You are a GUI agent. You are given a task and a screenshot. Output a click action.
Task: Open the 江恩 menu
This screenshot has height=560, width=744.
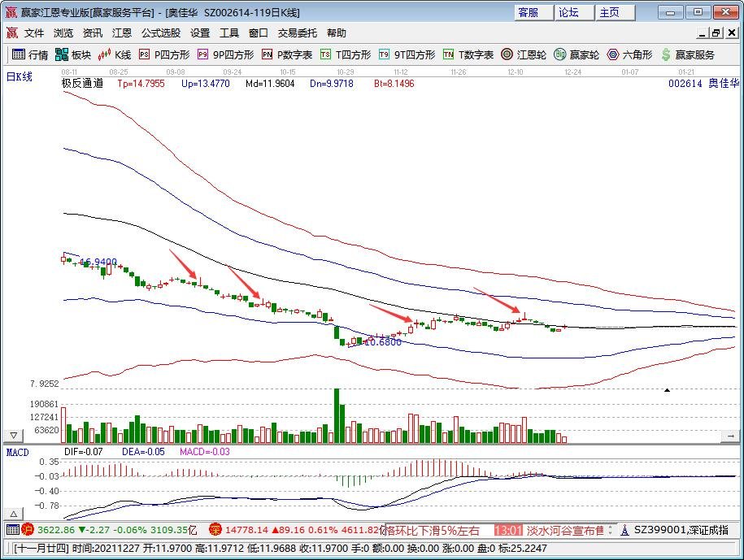pos(121,33)
